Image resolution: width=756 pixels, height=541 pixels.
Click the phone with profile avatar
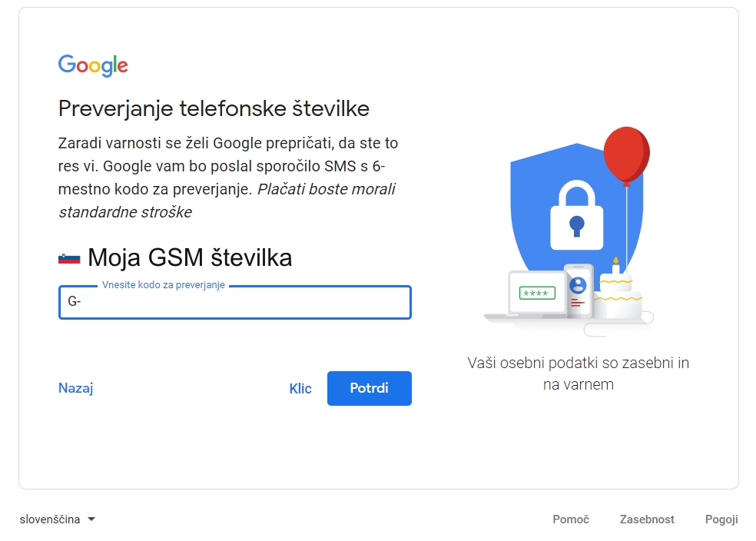pyautogui.click(x=578, y=290)
